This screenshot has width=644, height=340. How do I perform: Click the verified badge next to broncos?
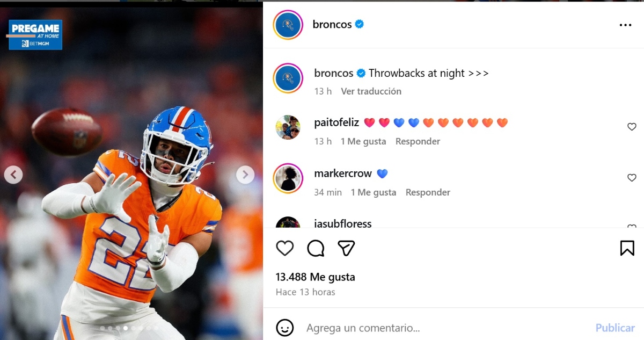point(360,24)
